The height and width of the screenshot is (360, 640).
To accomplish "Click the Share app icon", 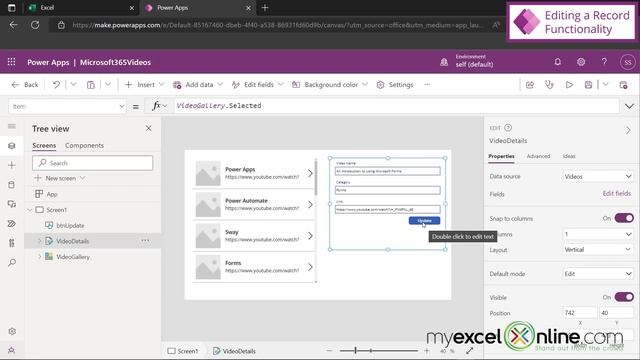I will pyautogui.click(x=530, y=85).
